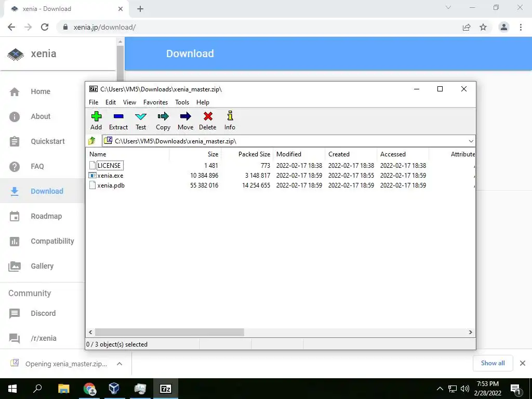
Task: Run the Test archive tool
Action: (141, 121)
